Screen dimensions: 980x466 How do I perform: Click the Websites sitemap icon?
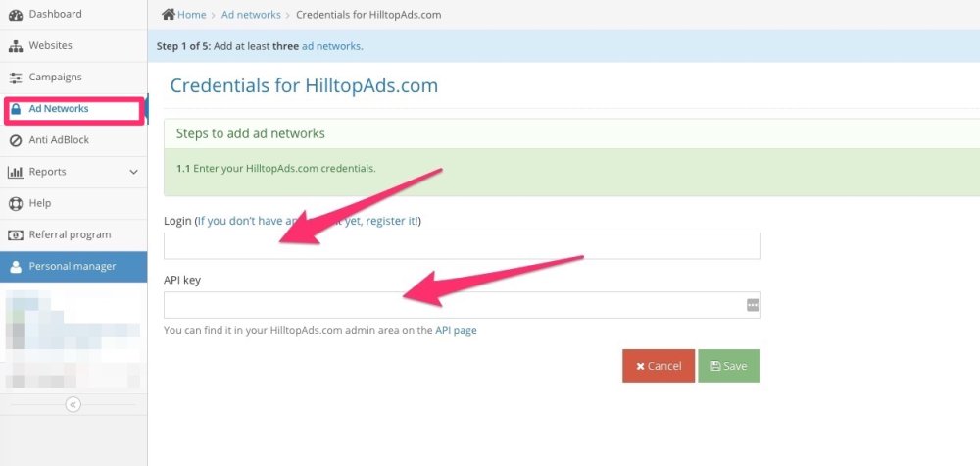16,46
